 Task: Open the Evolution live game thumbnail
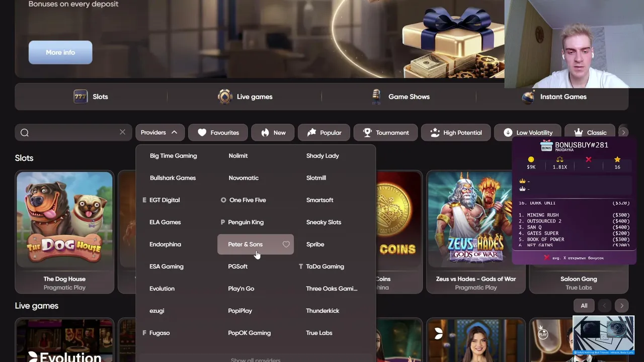coord(64,340)
